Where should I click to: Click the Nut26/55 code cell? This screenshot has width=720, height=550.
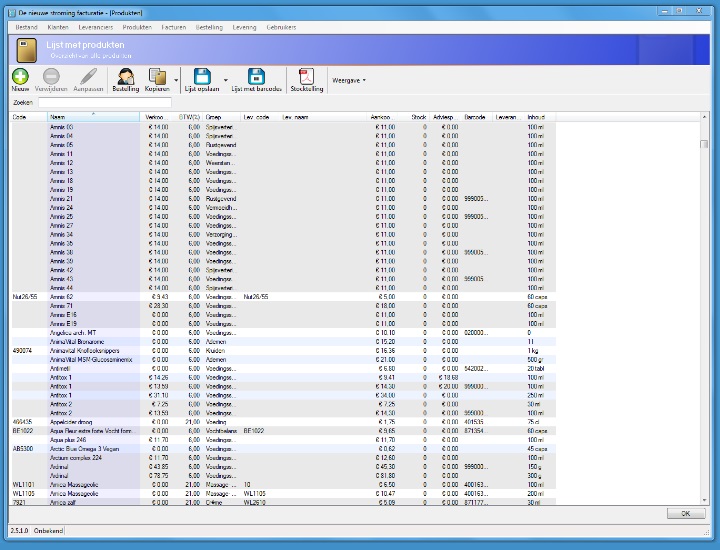tap(25, 297)
